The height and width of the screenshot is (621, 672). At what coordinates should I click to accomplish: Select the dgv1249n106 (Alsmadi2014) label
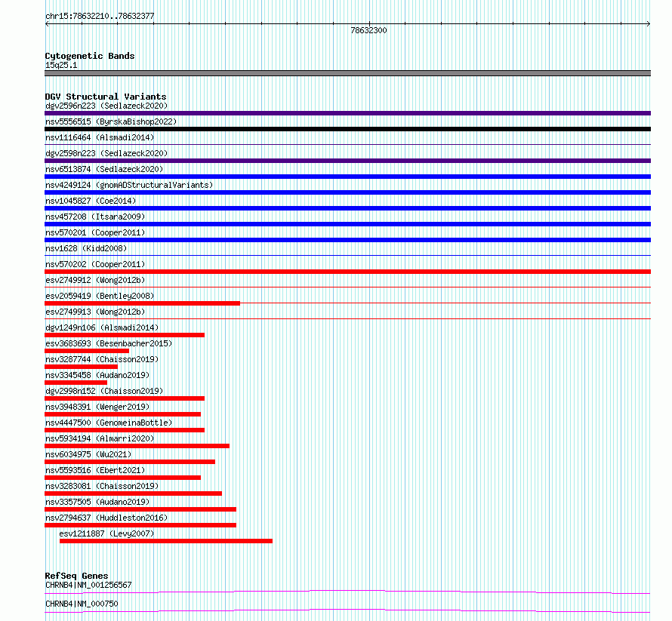click(102, 327)
